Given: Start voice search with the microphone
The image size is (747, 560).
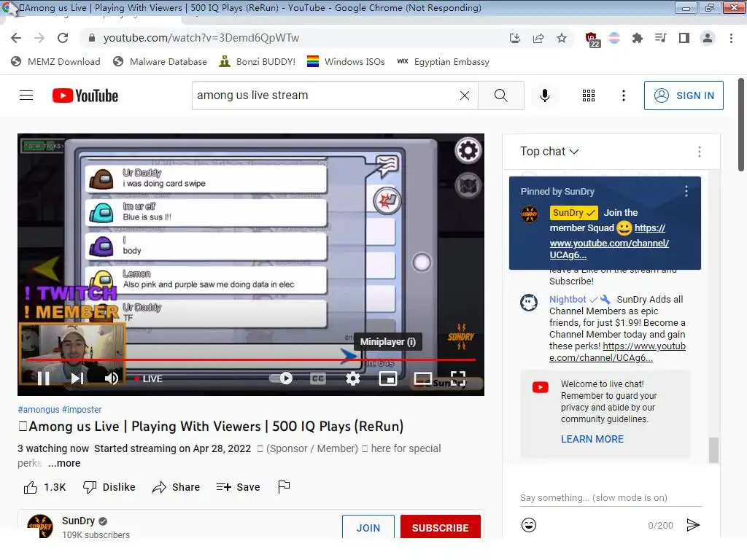Looking at the screenshot, I should click(x=544, y=96).
